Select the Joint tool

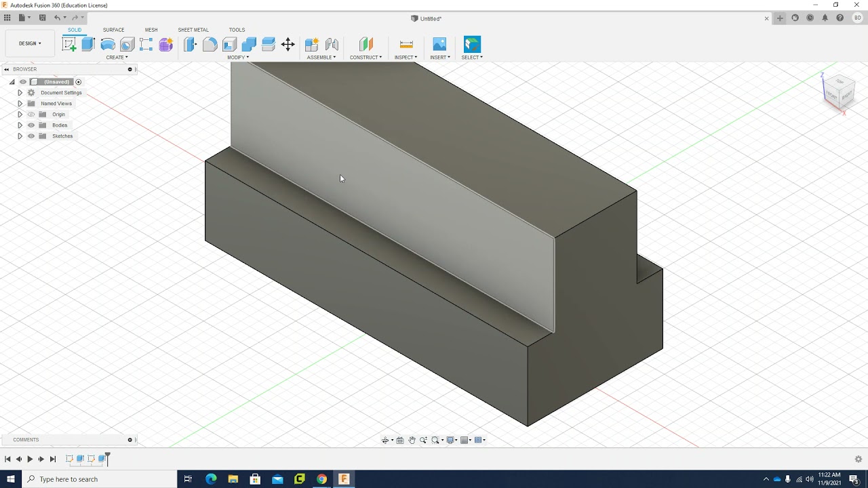tap(332, 45)
